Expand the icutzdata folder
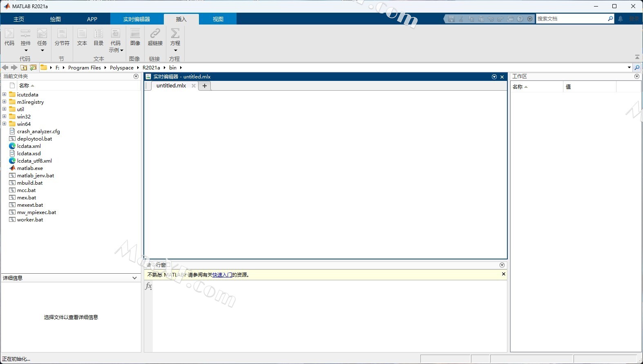Image resolution: width=643 pixels, height=364 pixels. 4,94
